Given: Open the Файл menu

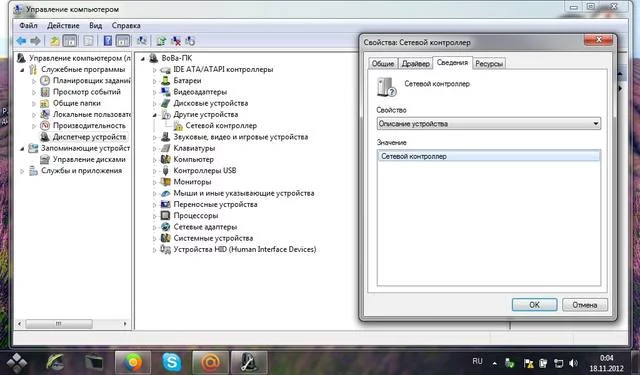Looking at the screenshot, I should (28, 25).
